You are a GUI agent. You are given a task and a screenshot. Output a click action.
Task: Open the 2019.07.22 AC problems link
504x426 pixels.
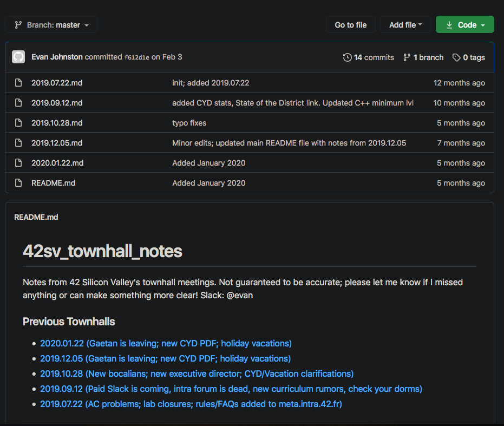point(191,404)
